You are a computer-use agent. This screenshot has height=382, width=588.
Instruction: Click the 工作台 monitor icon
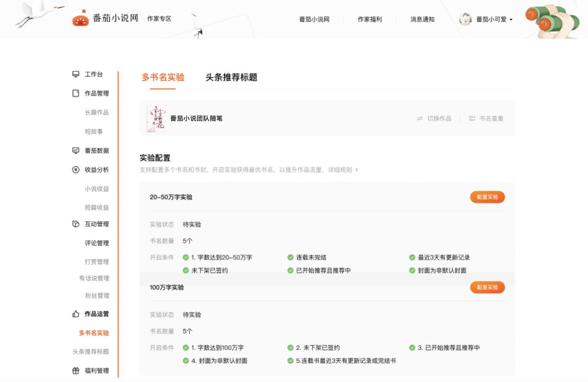76,74
